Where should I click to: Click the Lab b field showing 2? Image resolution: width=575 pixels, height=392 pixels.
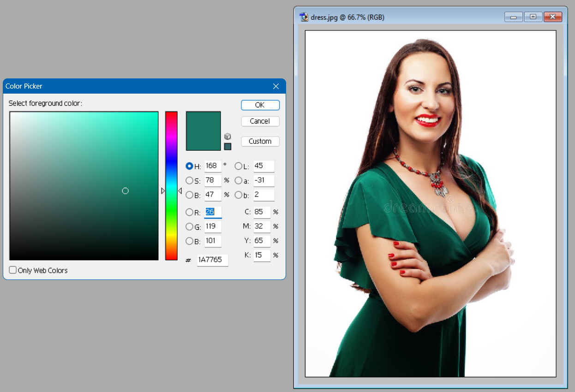[x=264, y=195]
